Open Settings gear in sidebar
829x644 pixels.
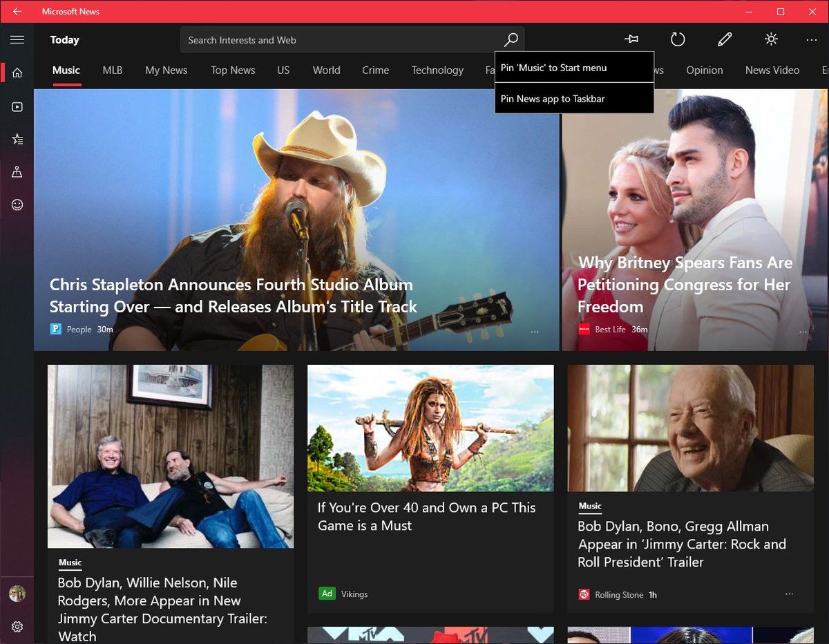coord(17,627)
